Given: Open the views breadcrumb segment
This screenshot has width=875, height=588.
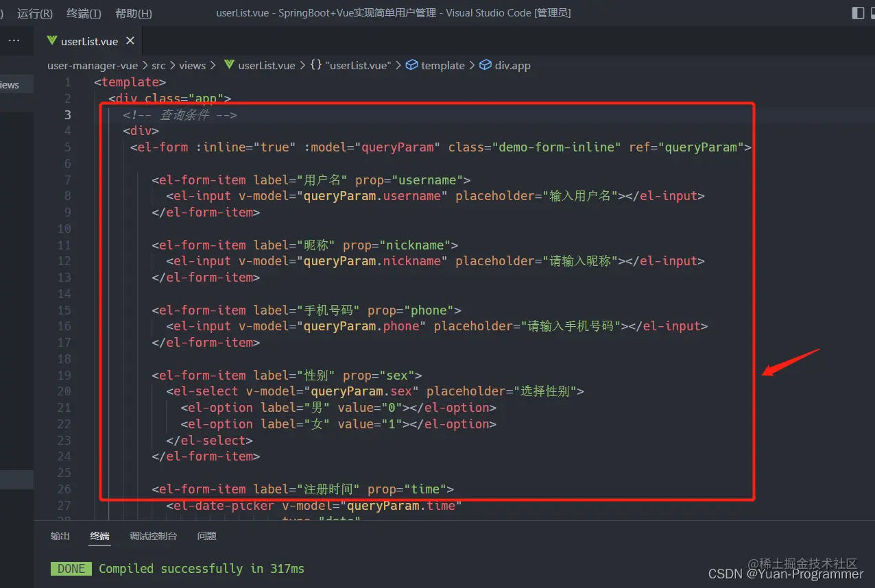Looking at the screenshot, I should (x=192, y=65).
